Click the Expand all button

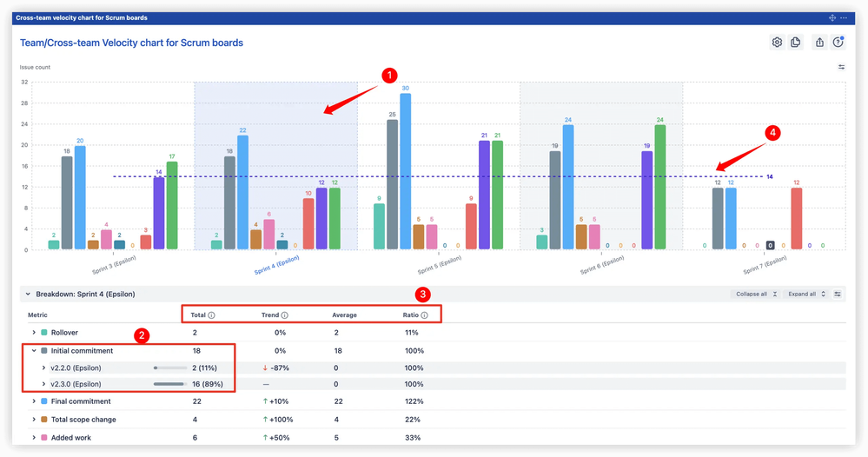pos(805,295)
